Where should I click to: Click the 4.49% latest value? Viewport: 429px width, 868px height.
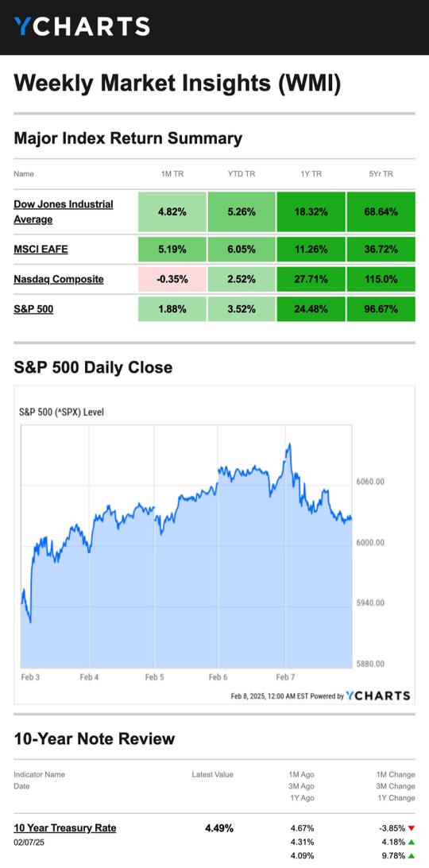pos(219,828)
